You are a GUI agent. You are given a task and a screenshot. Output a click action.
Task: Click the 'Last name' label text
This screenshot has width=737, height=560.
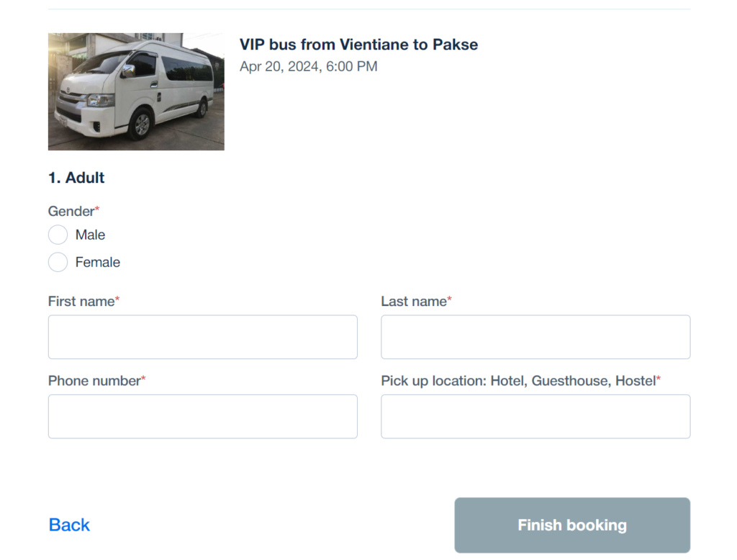[x=414, y=302]
